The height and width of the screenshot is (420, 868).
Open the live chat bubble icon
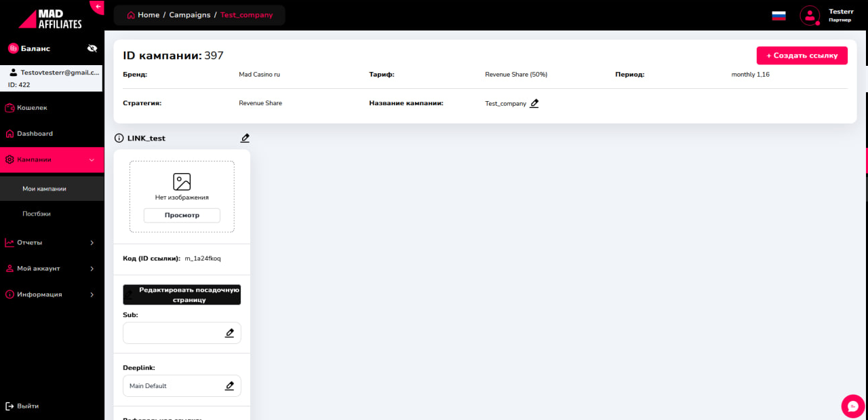click(852, 406)
